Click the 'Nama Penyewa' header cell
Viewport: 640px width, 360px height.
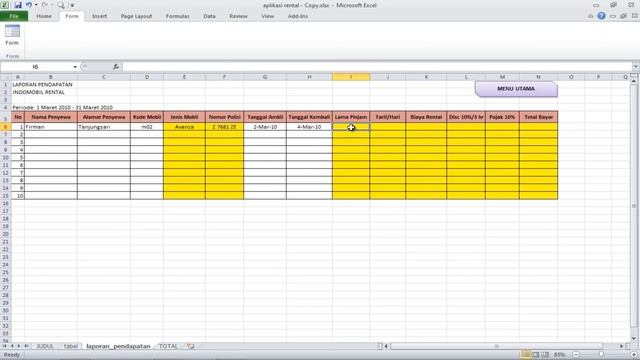(51, 117)
